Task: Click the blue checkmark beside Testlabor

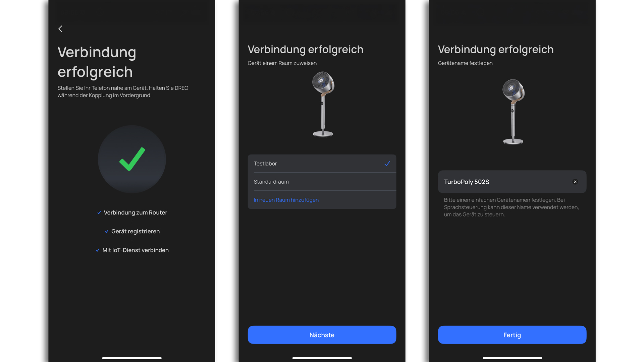Action: click(387, 164)
